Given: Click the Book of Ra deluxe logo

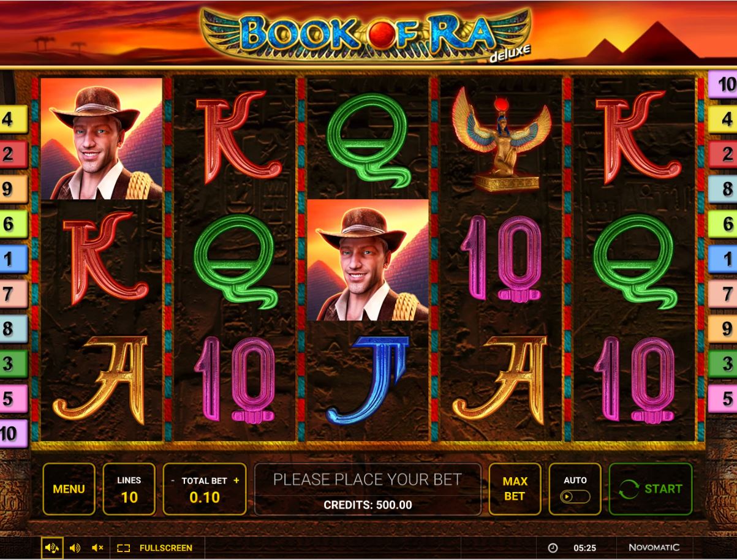Looking at the screenshot, I should 366,35.
